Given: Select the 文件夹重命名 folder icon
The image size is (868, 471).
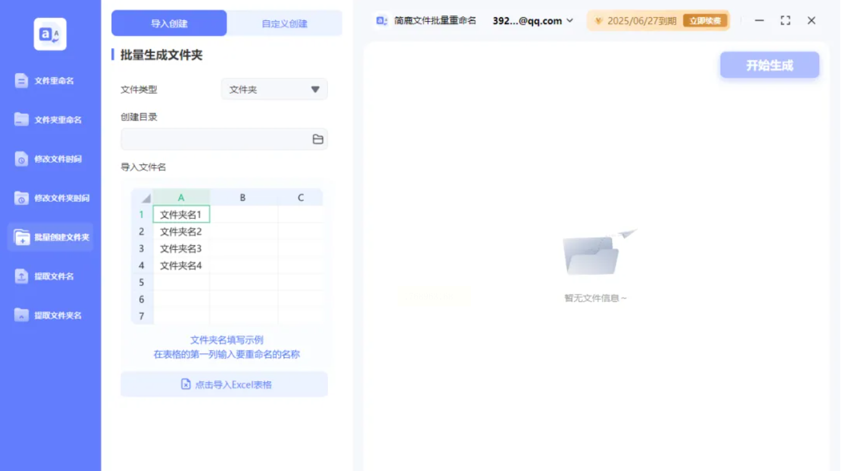Looking at the screenshot, I should click(22, 120).
